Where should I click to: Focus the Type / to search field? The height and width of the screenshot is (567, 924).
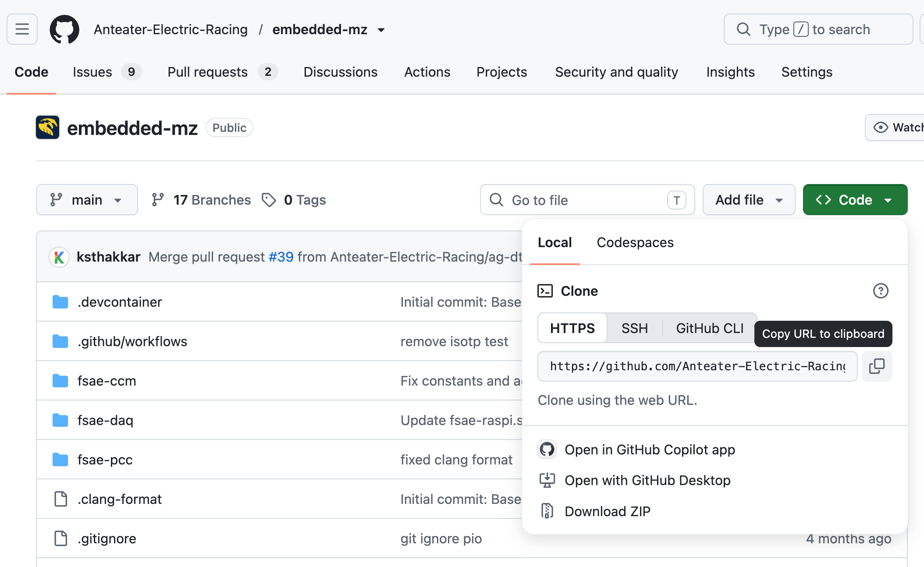point(818,29)
